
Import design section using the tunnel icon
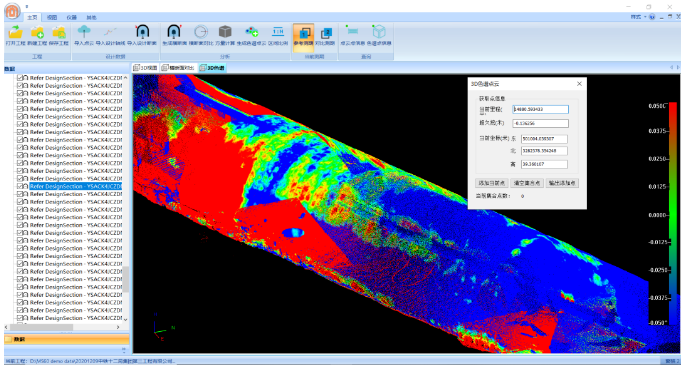[x=142, y=35]
